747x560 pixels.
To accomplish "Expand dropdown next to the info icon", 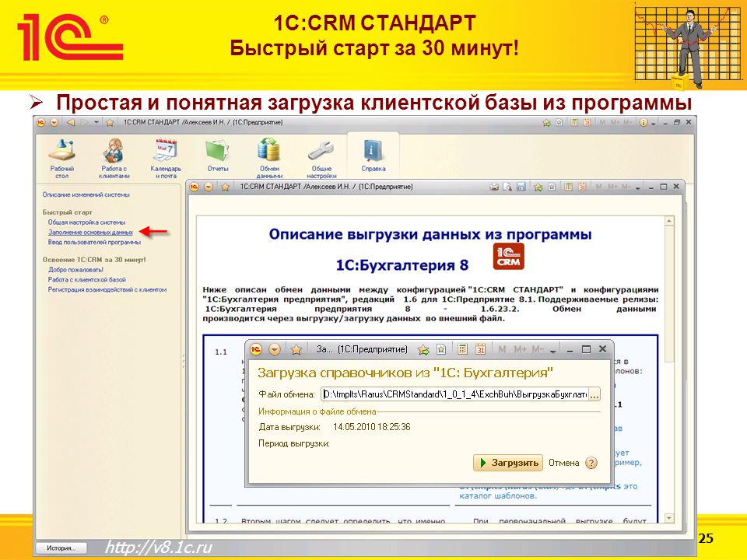I will pos(654,124).
